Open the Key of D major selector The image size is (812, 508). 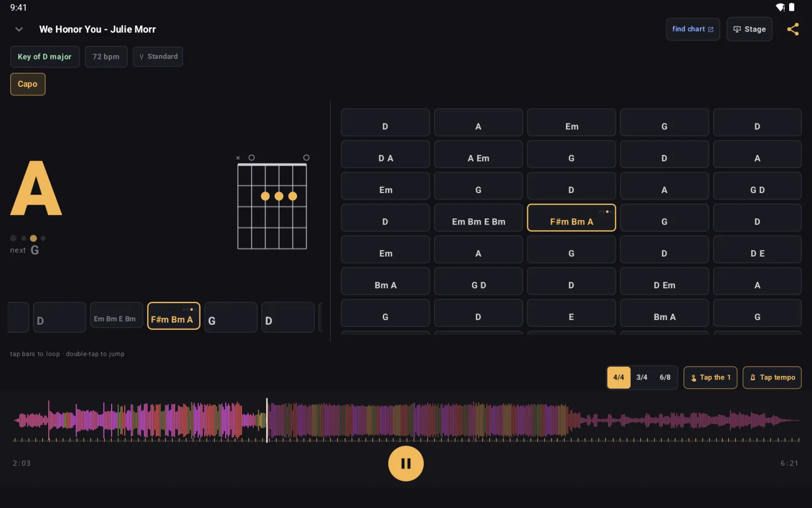point(45,57)
